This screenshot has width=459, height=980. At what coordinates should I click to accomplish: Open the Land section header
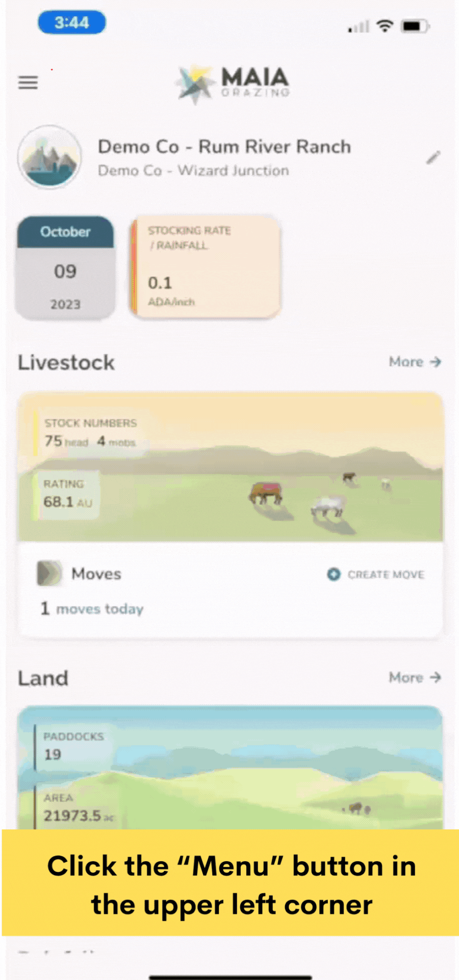[43, 678]
